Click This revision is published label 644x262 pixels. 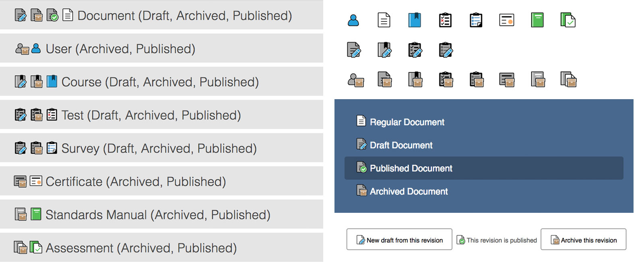click(497, 240)
